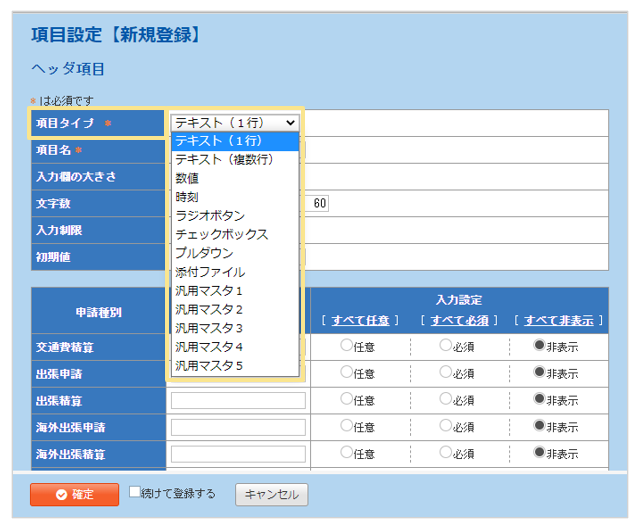Screen dimensions: 637x532
Task: Click the 申請種別 column header
Action: click(x=99, y=311)
